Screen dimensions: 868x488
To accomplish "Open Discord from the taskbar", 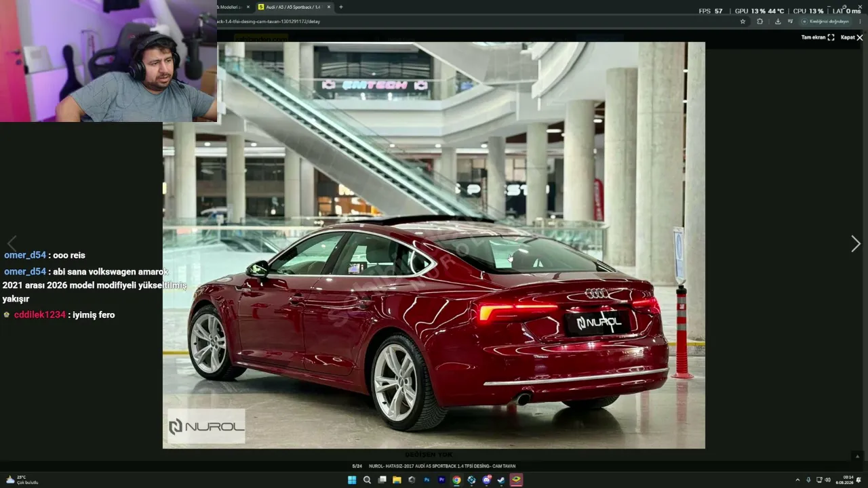I will pyautogui.click(x=486, y=480).
